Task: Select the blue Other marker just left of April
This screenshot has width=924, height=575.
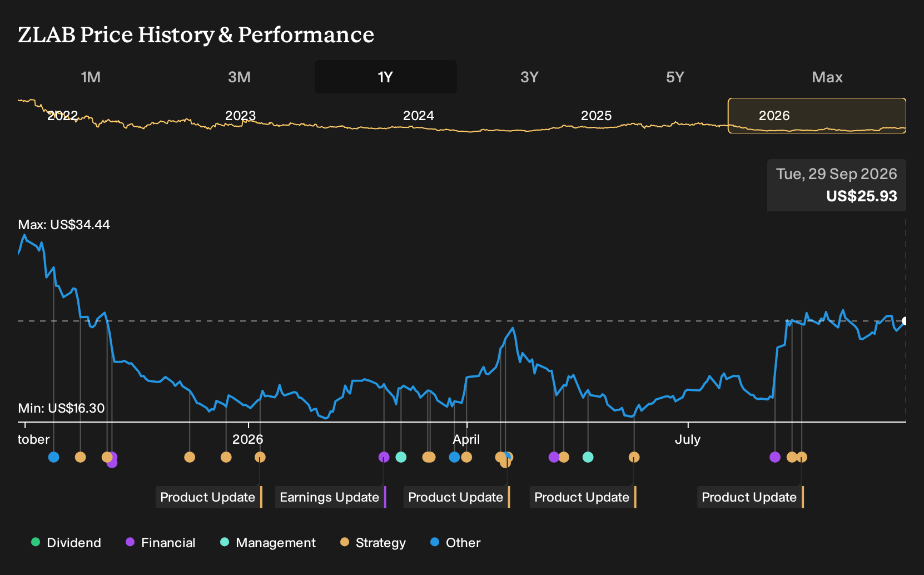Action: [454, 457]
